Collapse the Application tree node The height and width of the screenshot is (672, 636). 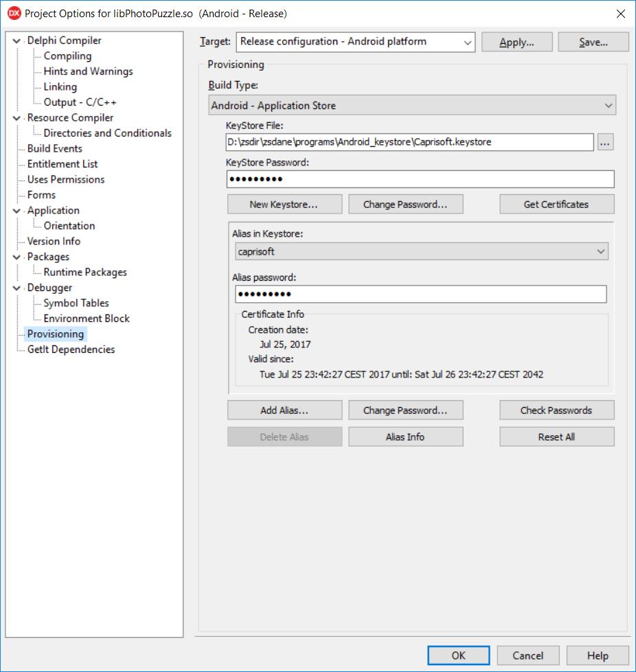(16, 211)
